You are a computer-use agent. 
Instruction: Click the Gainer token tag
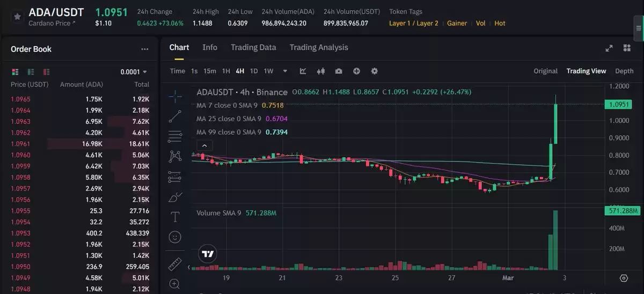coord(457,23)
